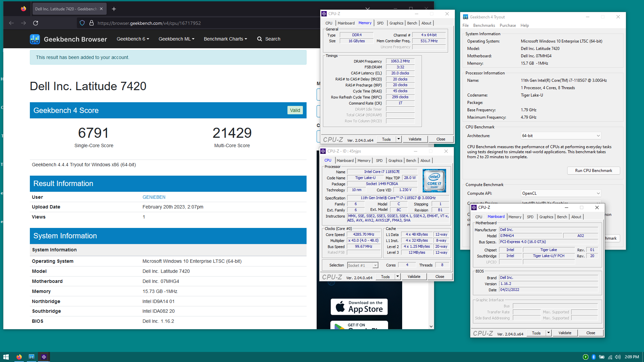Image resolution: width=644 pixels, height=362 pixels.
Task: Open Tools dropdown arrow in CPU-Z CPU window
Action: 397,277
